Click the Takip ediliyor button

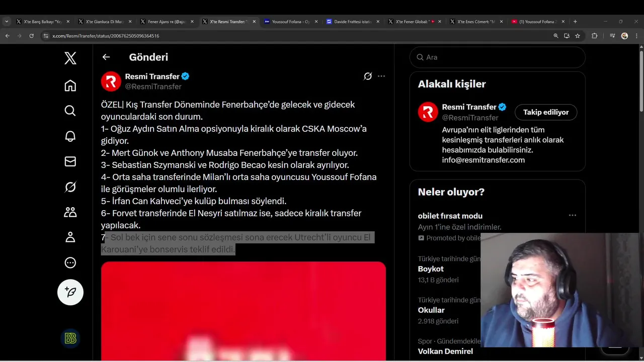click(x=546, y=112)
